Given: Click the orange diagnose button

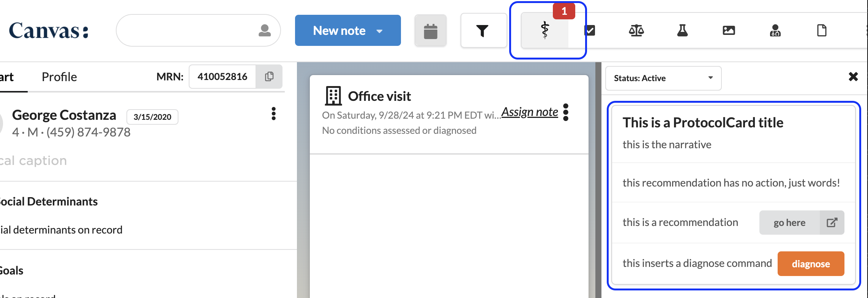Looking at the screenshot, I should pos(811,264).
